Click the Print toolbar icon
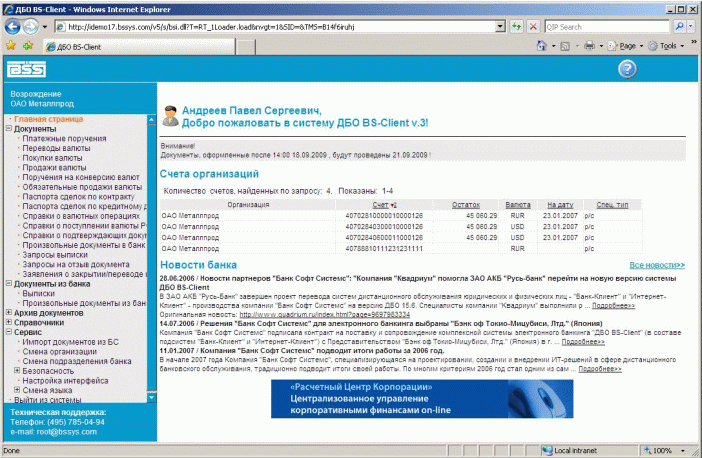This screenshot has height=458, width=702. [590, 46]
